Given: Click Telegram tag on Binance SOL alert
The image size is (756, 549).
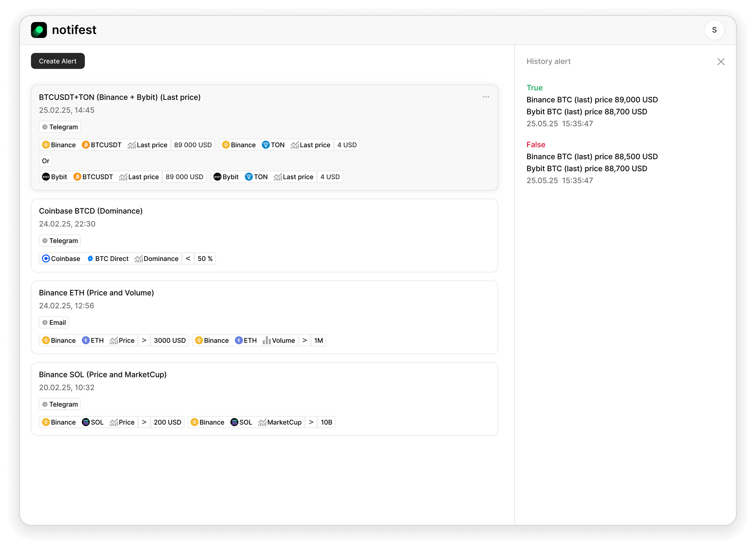Looking at the screenshot, I should (60, 404).
